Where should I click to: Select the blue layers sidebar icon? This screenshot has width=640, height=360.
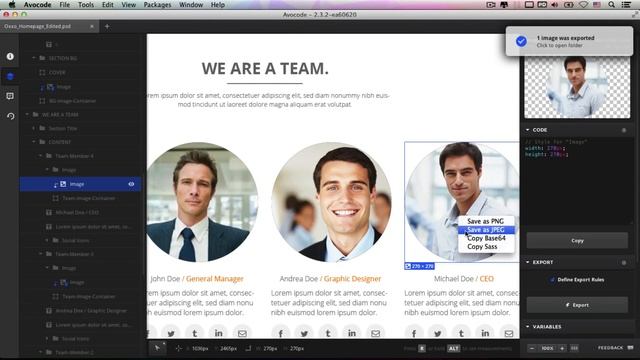click(x=10, y=76)
